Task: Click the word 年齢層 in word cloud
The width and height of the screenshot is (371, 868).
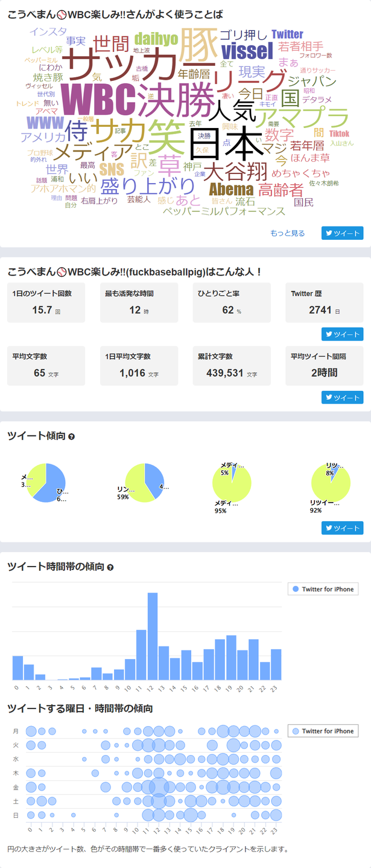Action: coord(194,74)
